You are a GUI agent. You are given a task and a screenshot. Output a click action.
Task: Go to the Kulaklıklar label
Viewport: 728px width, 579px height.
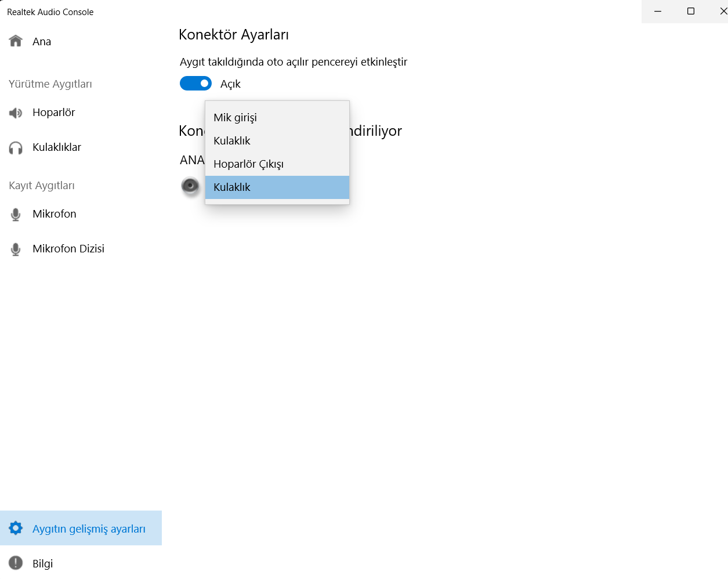click(57, 147)
